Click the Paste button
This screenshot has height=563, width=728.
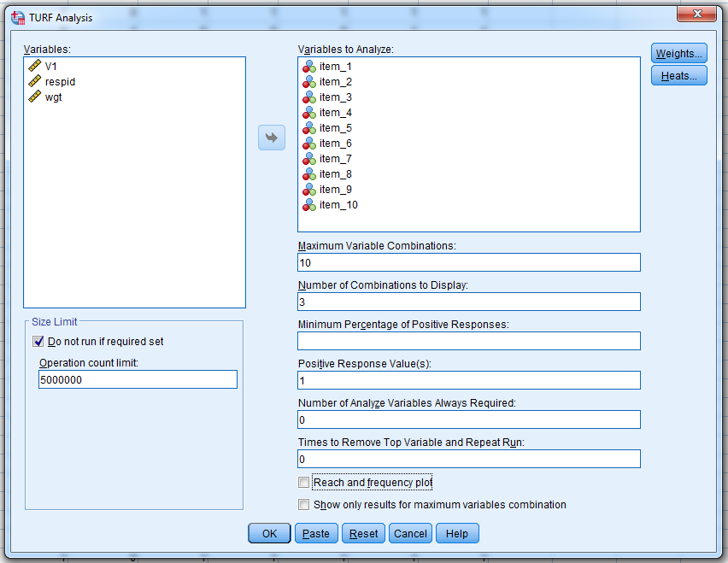pyautogui.click(x=316, y=533)
